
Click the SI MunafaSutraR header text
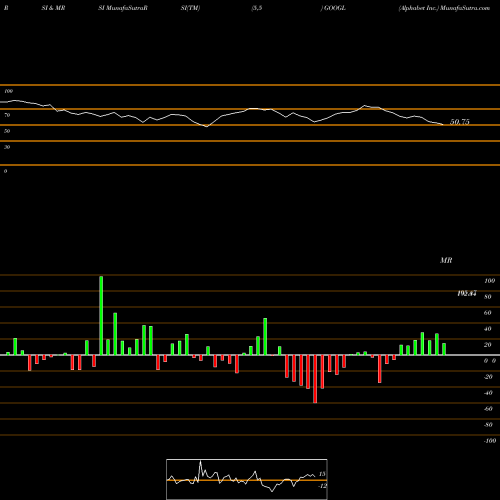123,8
